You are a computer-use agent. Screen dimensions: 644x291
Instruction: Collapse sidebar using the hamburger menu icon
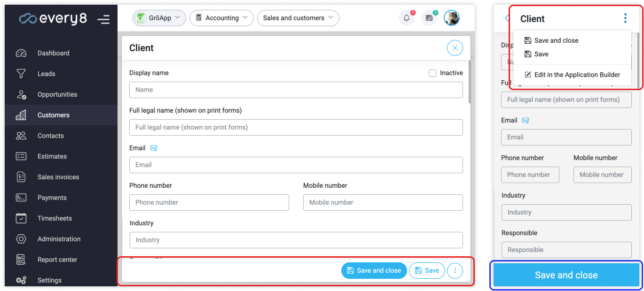coord(103,19)
